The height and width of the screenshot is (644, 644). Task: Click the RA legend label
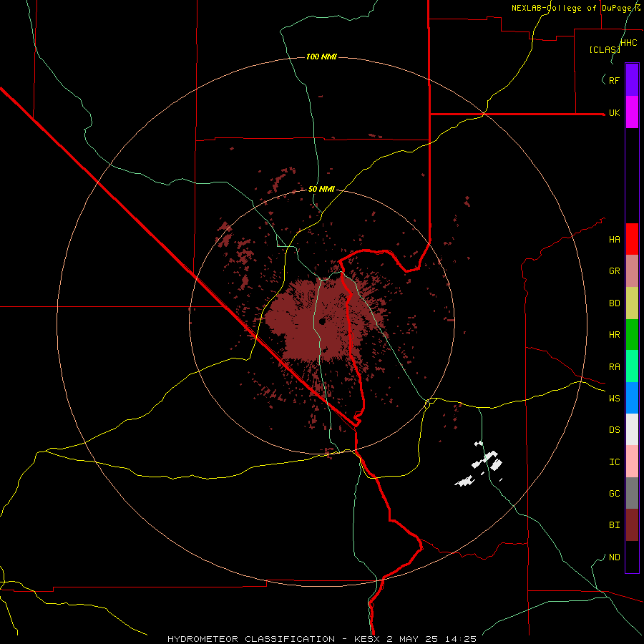614,367
